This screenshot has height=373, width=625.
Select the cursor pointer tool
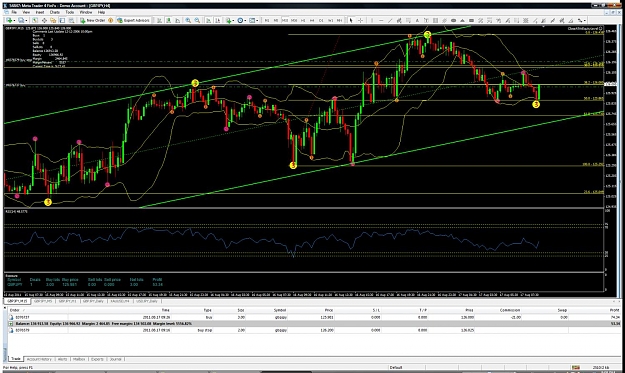coord(351,20)
